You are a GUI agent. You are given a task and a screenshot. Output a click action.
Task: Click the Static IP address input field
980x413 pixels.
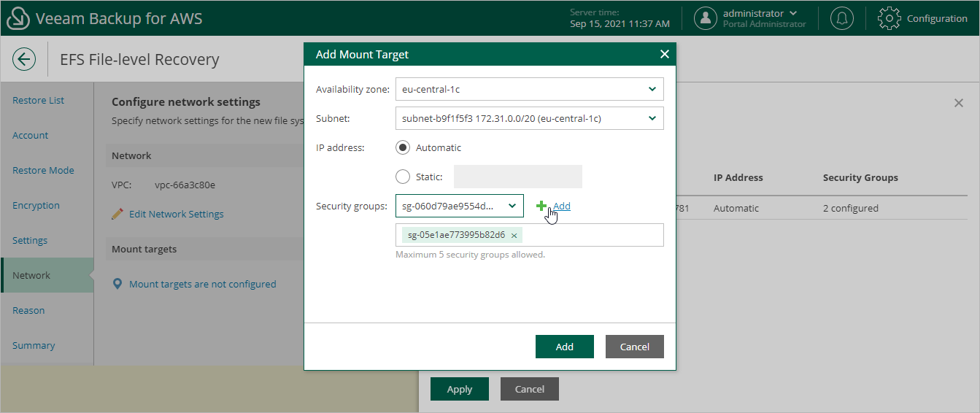point(517,177)
